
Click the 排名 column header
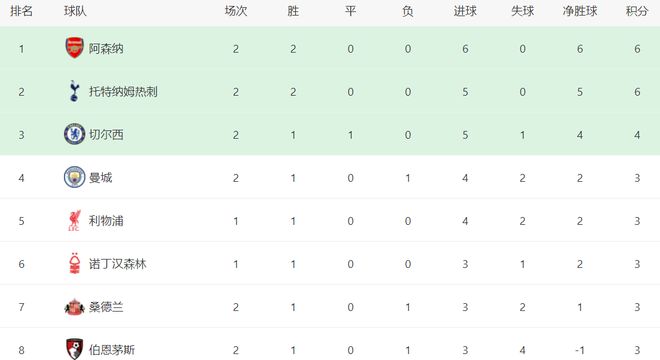21,11
